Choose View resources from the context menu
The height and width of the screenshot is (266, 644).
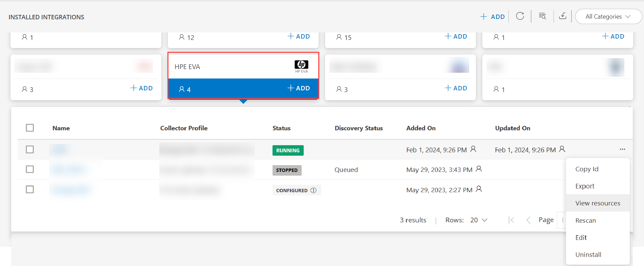[598, 203]
